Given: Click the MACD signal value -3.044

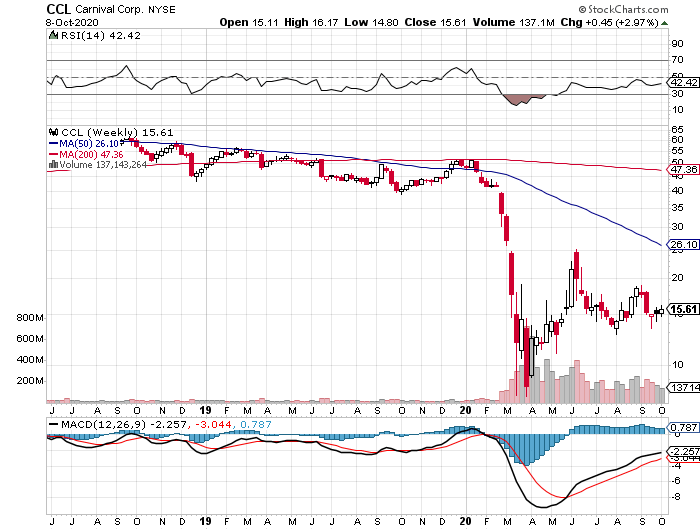Looking at the screenshot, I should click(212, 425).
